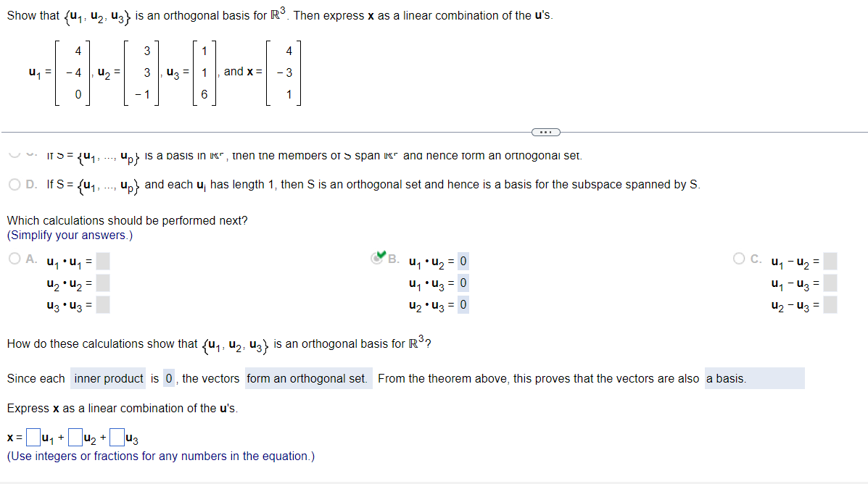
Task: Expand the collapsed section via the ellipsis button
Action: coord(545,131)
